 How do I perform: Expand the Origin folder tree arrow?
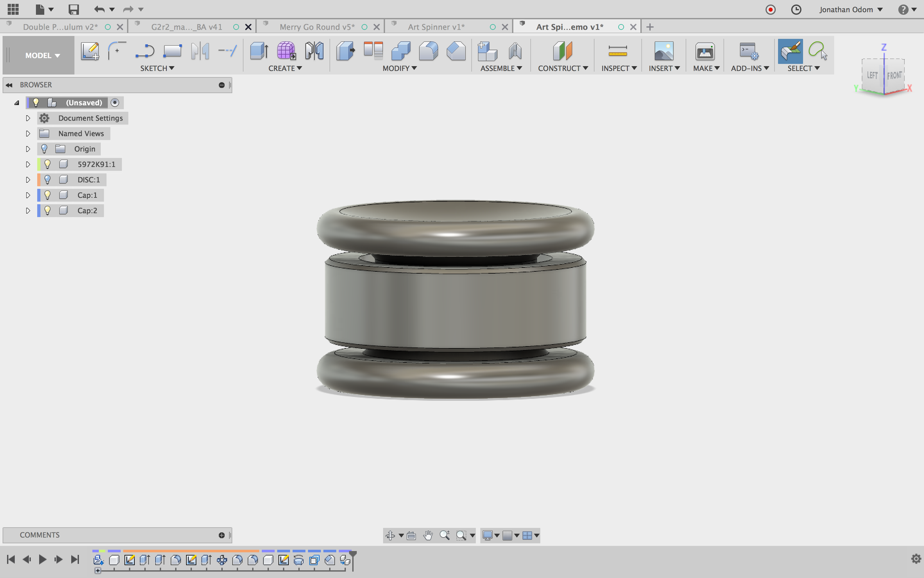(x=28, y=149)
